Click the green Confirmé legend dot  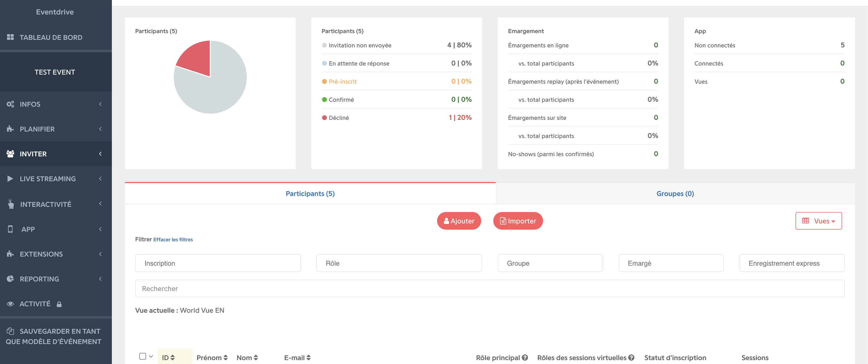(324, 100)
